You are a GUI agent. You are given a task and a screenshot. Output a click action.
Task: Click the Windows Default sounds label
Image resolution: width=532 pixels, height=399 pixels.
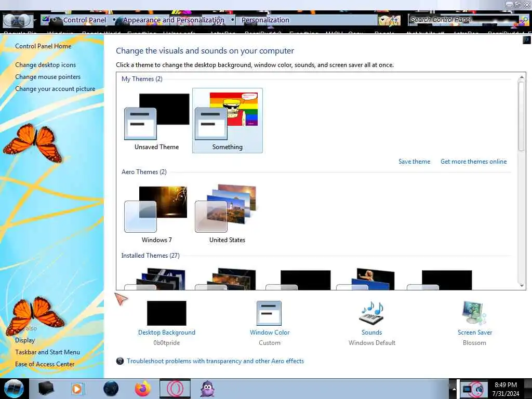coord(372,343)
